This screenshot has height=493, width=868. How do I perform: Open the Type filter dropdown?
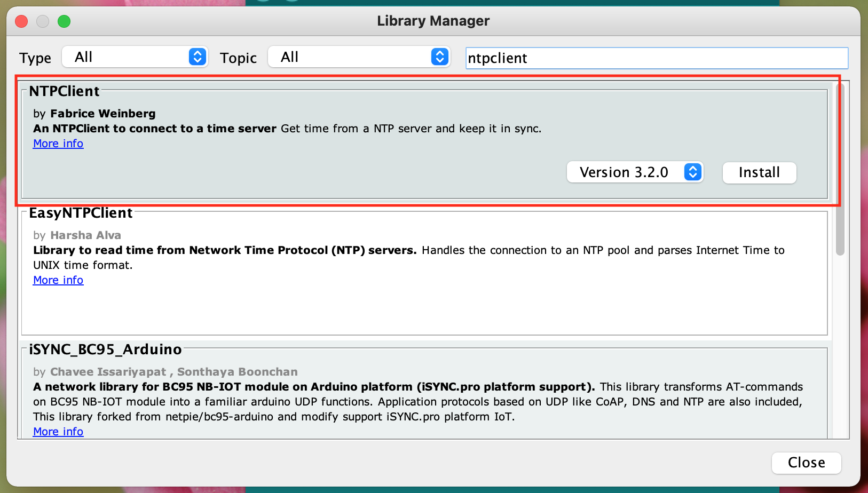(135, 57)
